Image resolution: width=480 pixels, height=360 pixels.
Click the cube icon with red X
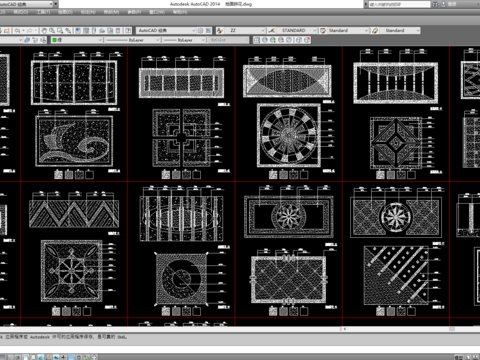click(307, 40)
